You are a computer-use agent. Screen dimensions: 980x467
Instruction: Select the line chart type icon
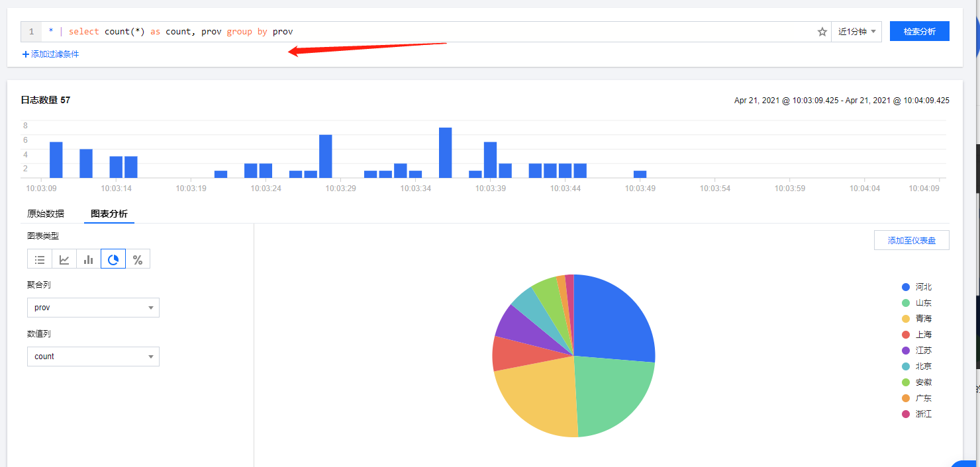(64, 259)
